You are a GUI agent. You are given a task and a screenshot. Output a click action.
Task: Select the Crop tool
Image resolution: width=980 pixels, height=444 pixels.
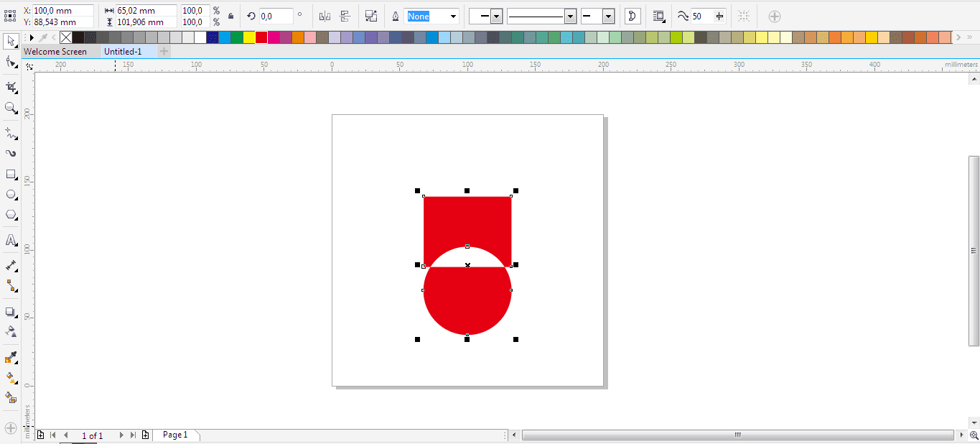coord(10,85)
